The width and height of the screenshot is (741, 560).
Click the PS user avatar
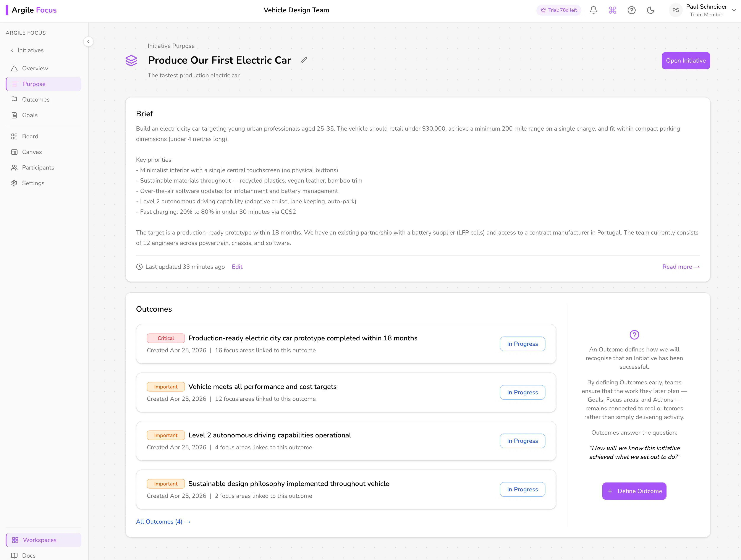[x=676, y=10]
